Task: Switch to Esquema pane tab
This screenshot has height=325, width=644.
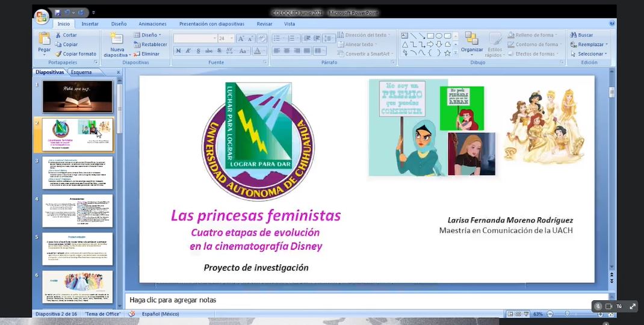Action: pos(81,72)
